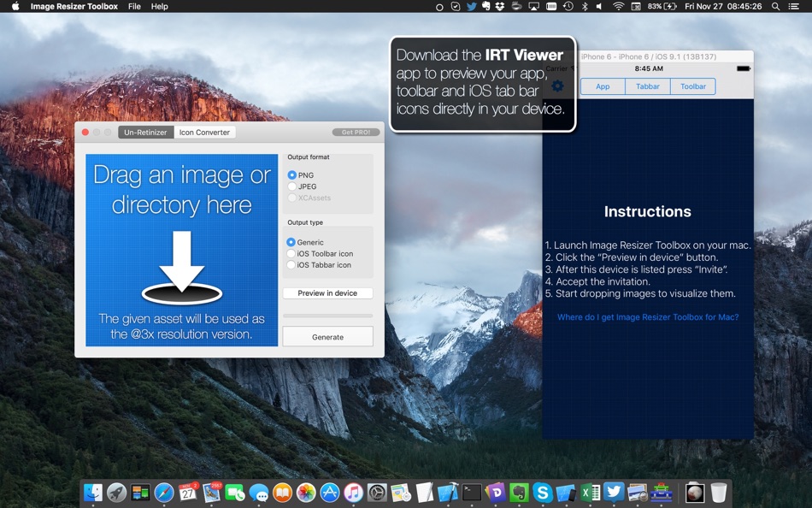Click the Dropbox menu bar icon

click(501, 6)
